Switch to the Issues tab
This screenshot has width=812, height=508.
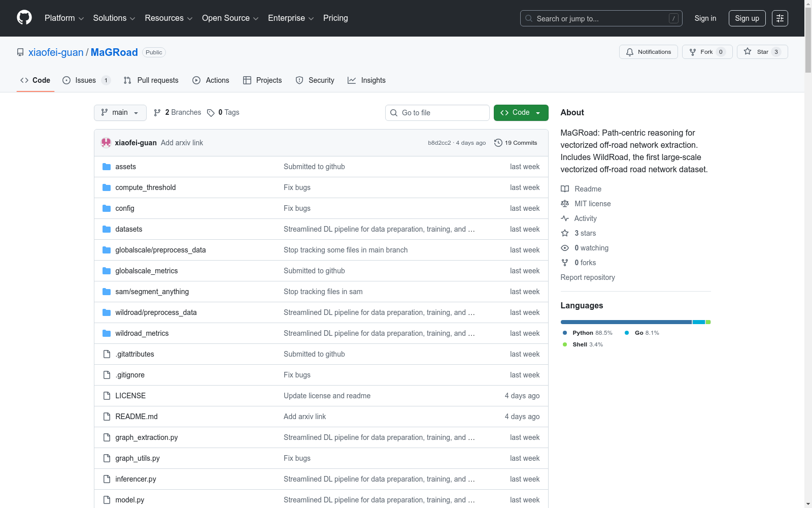(x=86, y=80)
